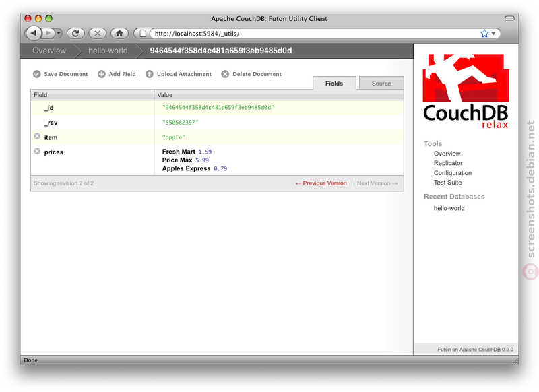539x392 pixels.
Task: Open Replicator in the Tools sidebar
Action: click(x=448, y=163)
